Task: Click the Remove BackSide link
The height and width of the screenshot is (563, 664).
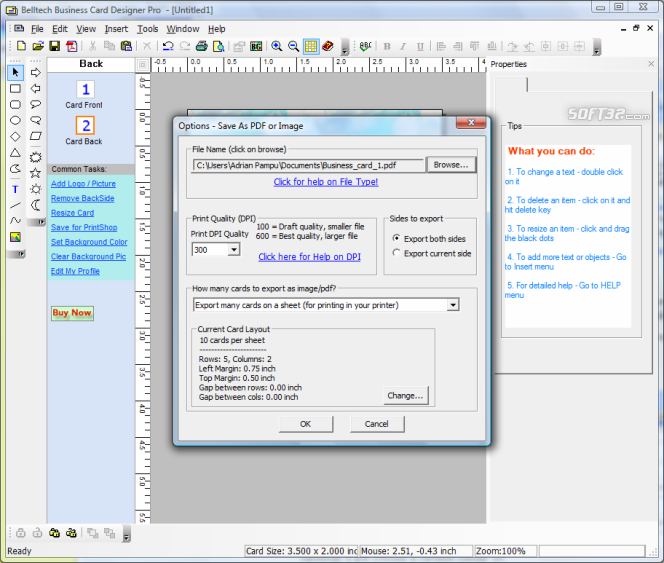Action: pyautogui.click(x=83, y=198)
